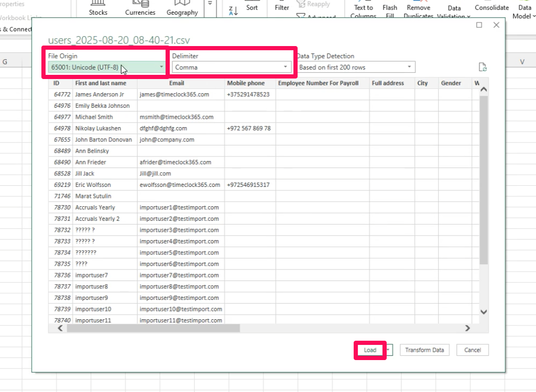Click the Load button
The image size is (536, 392).
370,350
